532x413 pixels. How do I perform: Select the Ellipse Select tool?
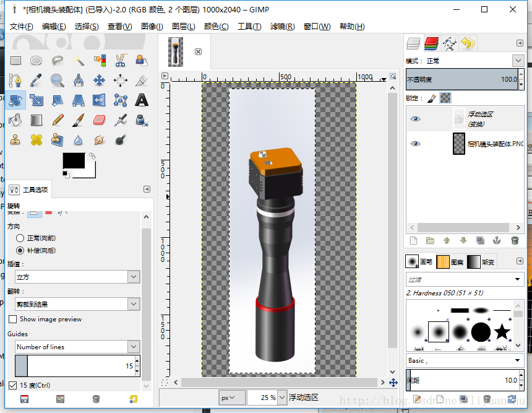pyautogui.click(x=36, y=61)
